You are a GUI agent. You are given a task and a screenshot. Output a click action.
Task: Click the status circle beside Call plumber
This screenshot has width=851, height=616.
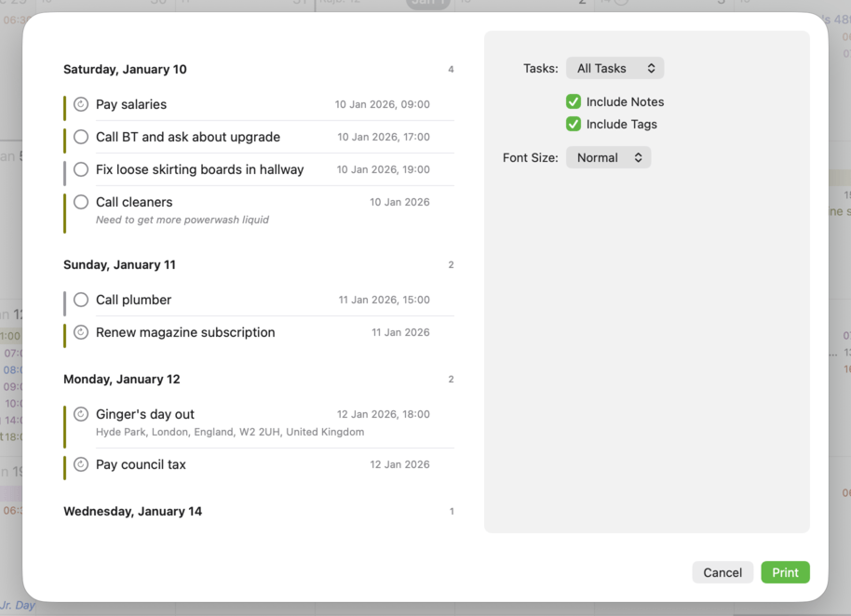click(80, 300)
